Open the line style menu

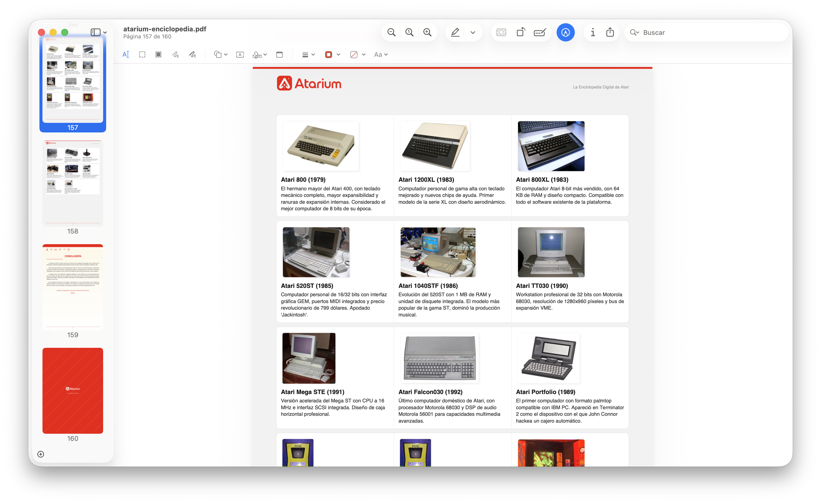[308, 55]
